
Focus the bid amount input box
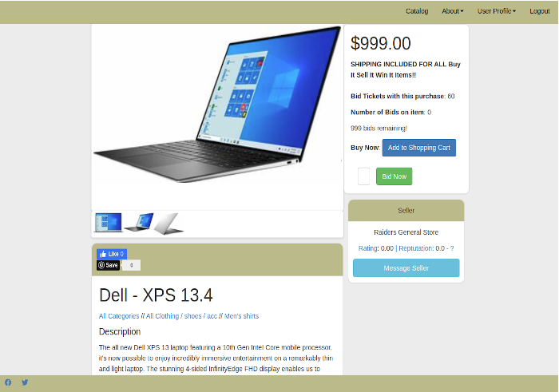click(363, 176)
